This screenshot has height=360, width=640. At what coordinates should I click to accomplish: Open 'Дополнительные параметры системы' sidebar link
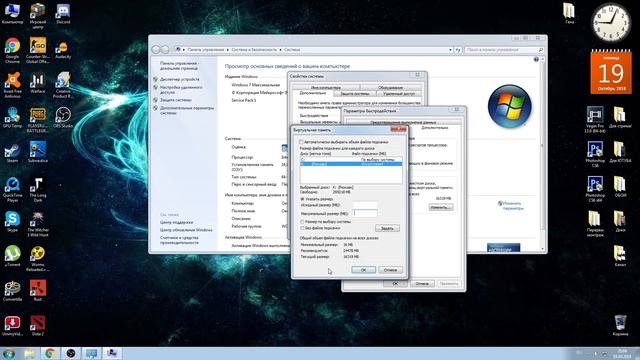pos(187,110)
